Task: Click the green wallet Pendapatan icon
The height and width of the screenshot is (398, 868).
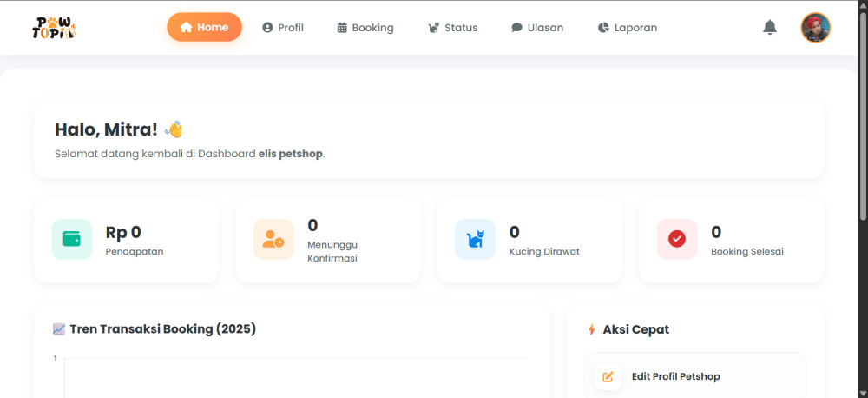Action: tap(71, 239)
